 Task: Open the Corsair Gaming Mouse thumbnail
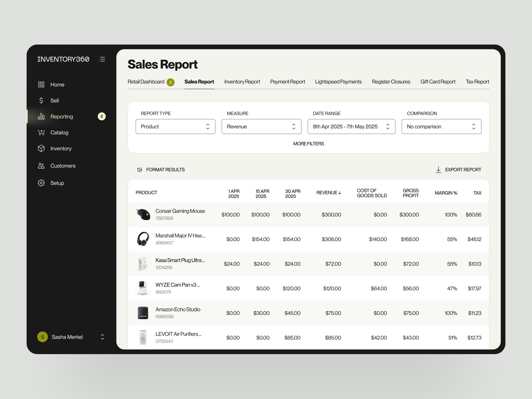pos(143,214)
